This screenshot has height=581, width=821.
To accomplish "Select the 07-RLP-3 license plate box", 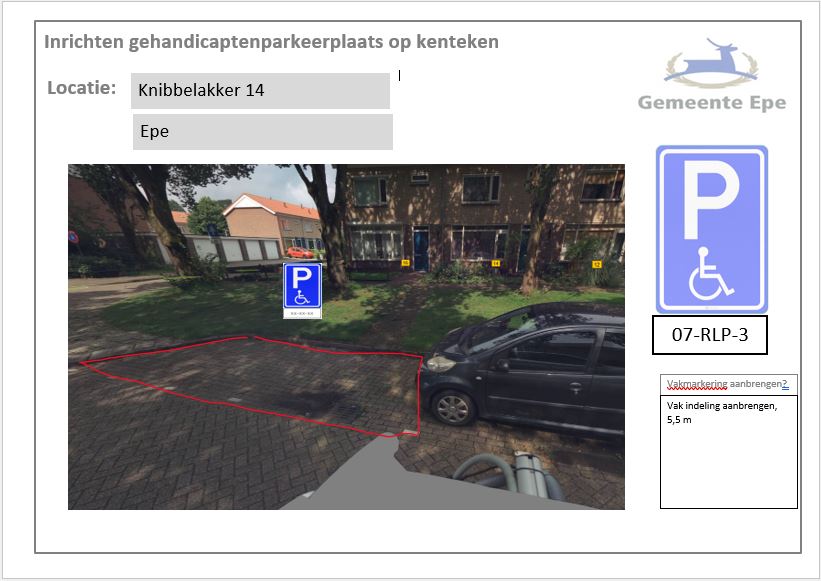I will [x=710, y=336].
